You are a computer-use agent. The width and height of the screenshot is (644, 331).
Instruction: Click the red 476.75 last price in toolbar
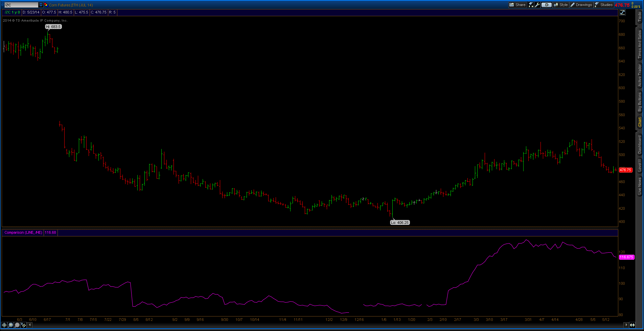[622, 5]
